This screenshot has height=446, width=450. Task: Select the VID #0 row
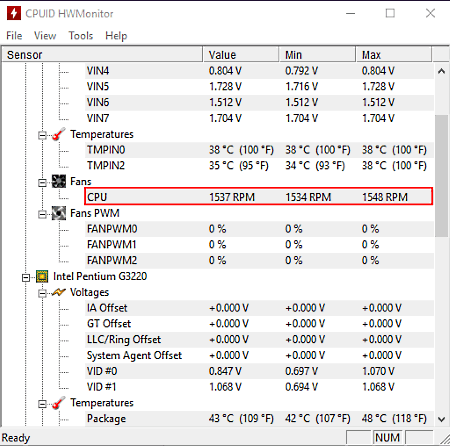tap(259, 371)
